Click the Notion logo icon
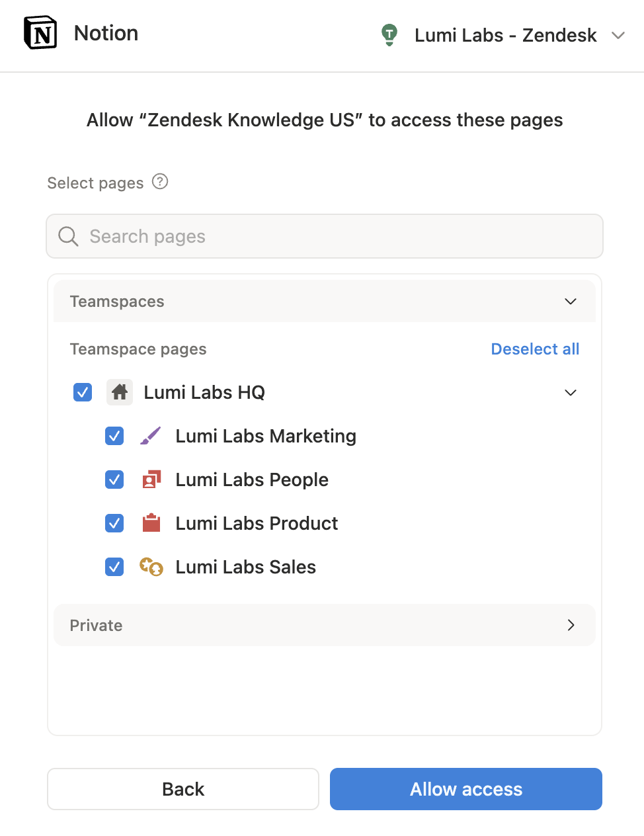The image size is (644, 836). [x=40, y=33]
